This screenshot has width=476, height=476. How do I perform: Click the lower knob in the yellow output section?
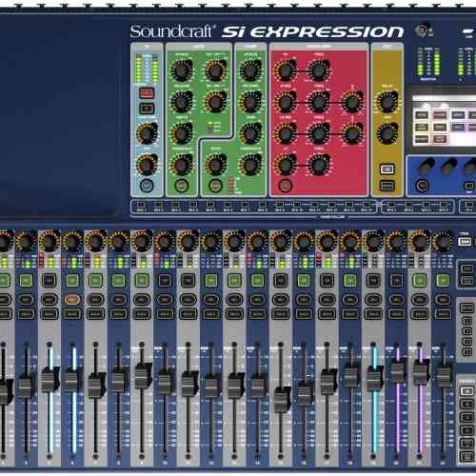[x=387, y=133]
